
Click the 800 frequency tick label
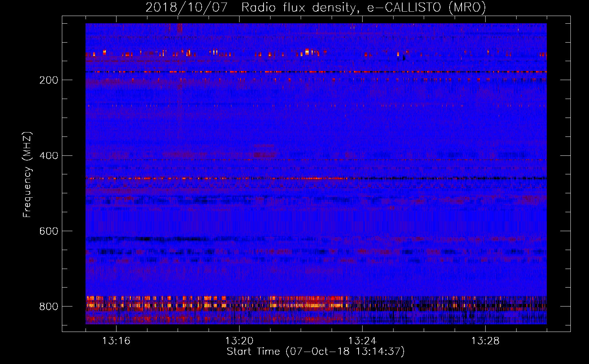point(49,306)
